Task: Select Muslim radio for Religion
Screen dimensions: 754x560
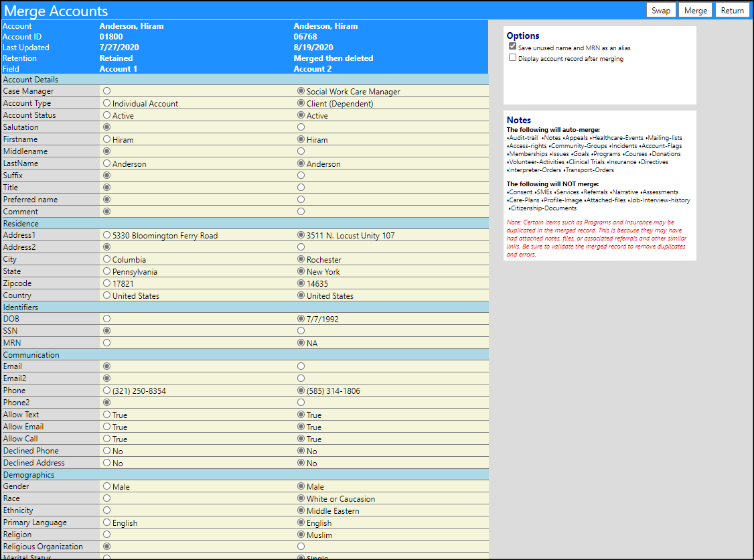Action: pos(301,535)
